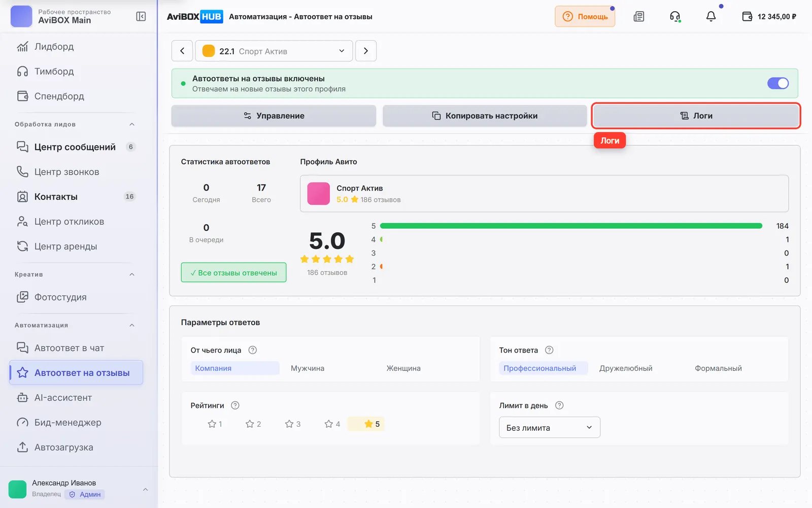Open the Без лимита daily limit dropdown
Viewport: 812px width, 508px height.
[550, 428]
